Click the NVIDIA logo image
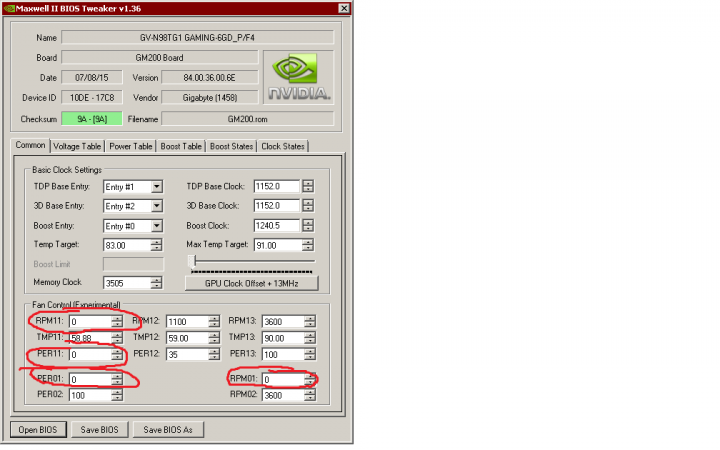Screen dimensions: 720x450 (298, 77)
